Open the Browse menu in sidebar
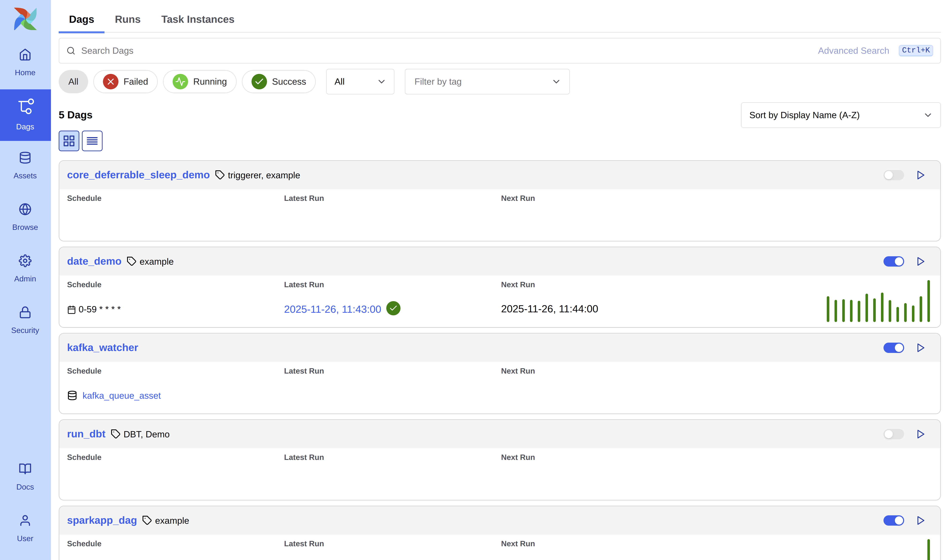948x560 pixels. click(x=25, y=217)
